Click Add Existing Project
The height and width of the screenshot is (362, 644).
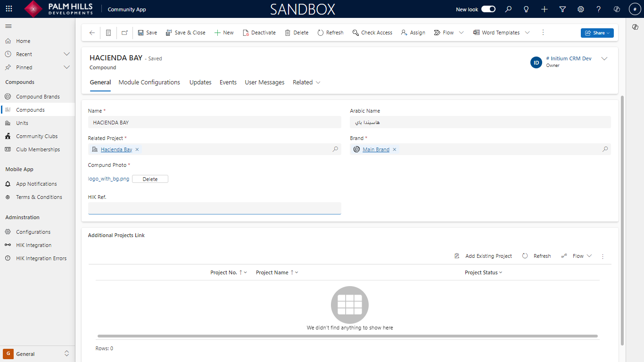[483, 256]
